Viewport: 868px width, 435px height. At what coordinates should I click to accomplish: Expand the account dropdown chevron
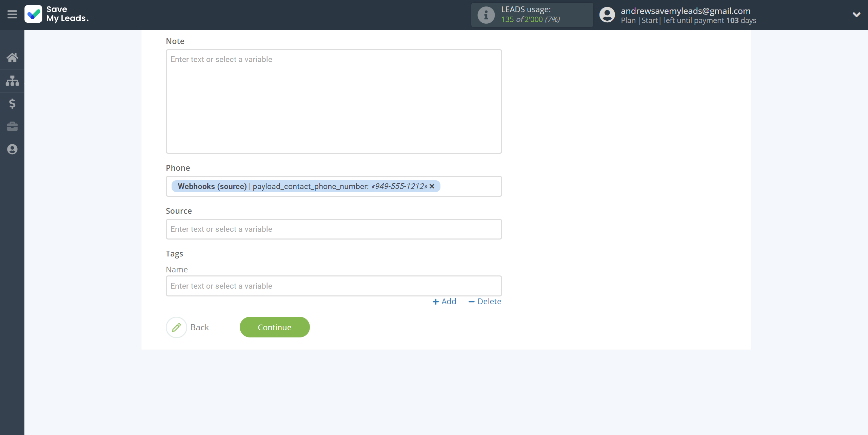click(856, 15)
